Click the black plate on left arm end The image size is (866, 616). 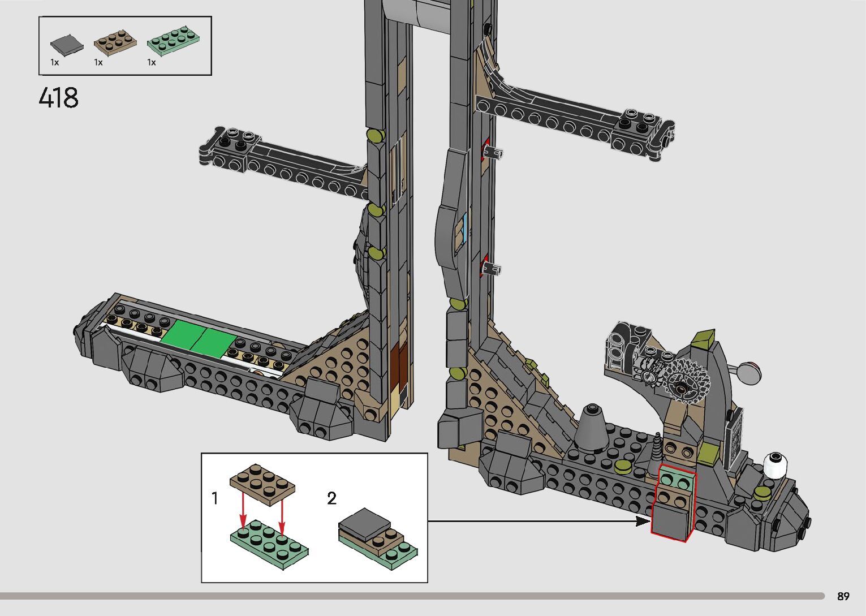click(234, 141)
